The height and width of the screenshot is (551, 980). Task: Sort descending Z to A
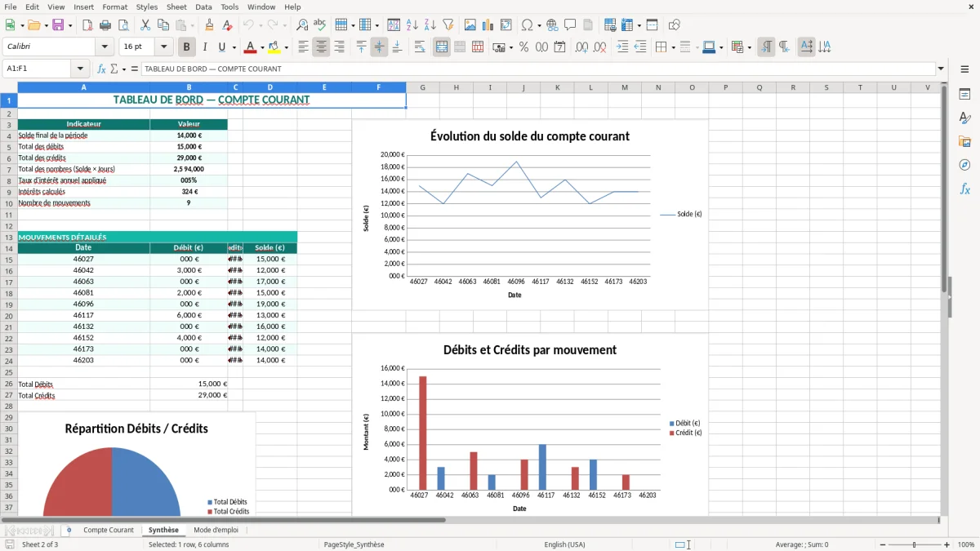point(430,25)
